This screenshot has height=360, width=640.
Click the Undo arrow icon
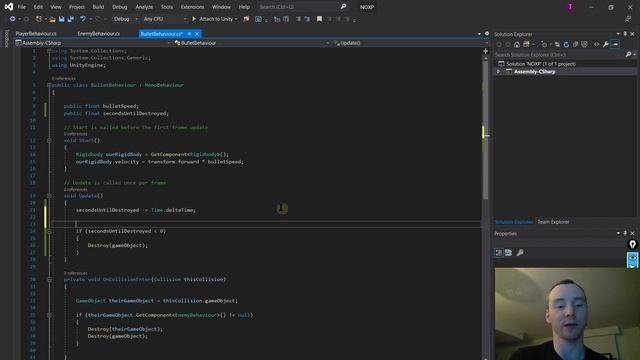83,19
